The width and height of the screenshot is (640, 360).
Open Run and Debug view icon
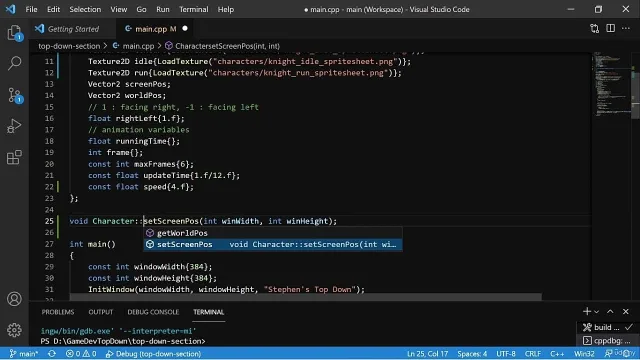coord(14,126)
